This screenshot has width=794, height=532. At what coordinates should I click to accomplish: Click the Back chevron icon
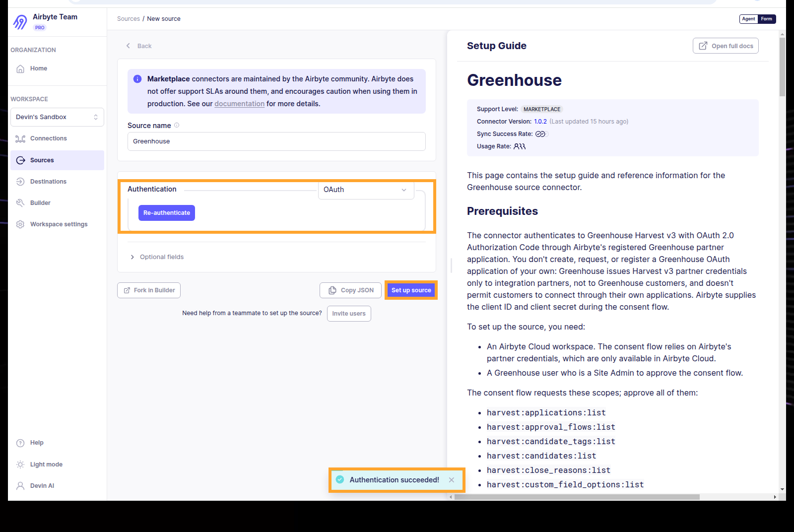coord(128,46)
